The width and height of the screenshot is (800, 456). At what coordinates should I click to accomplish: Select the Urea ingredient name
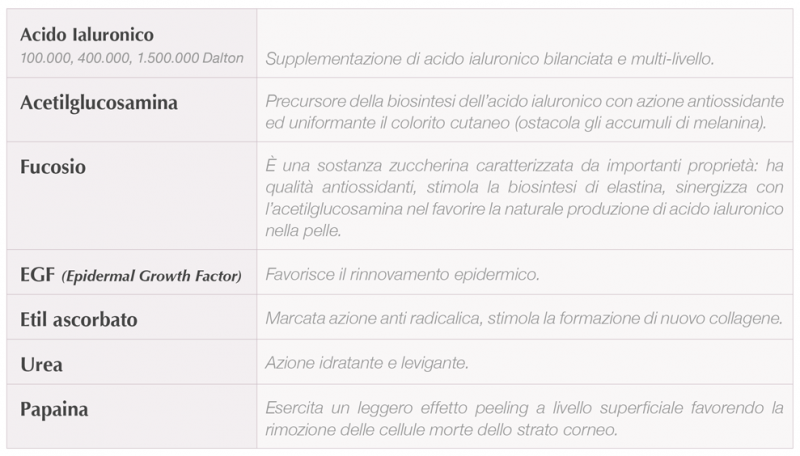41,365
